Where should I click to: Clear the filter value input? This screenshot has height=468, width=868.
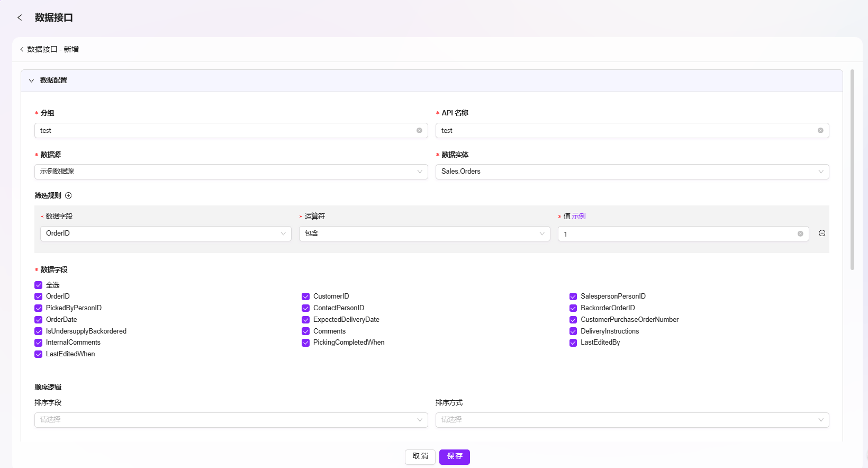(800, 233)
